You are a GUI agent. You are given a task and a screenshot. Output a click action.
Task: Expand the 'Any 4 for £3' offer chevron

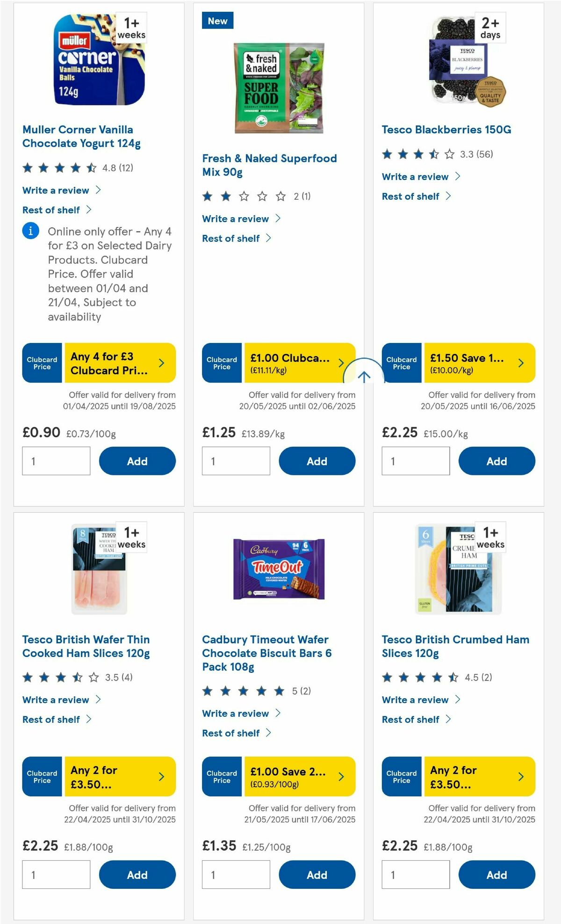[161, 363]
